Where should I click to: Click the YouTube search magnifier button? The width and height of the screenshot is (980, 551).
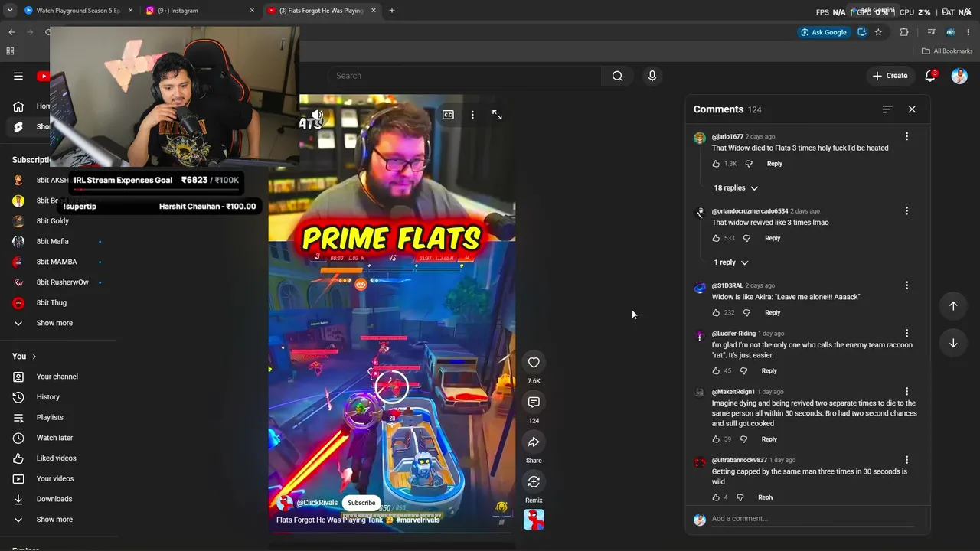[617, 76]
